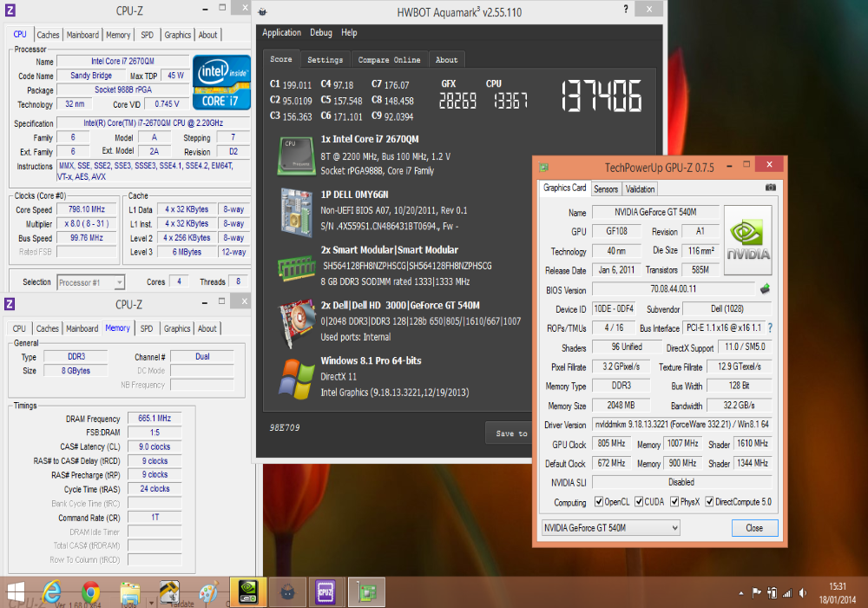Open Mainboard tab in top CPU-Z window

[x=82, y=35]
